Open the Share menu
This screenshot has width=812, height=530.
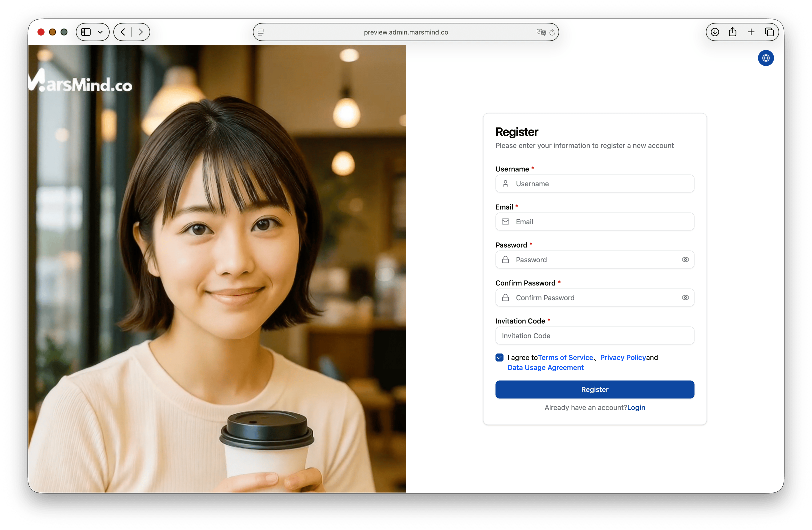coord(732,32)
